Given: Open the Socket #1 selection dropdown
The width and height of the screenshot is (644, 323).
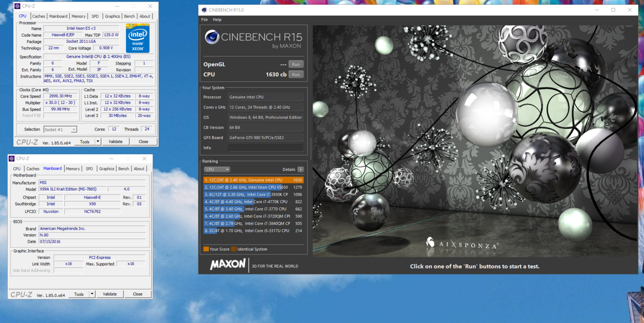Looking at the screenshot, I should 60,130.
